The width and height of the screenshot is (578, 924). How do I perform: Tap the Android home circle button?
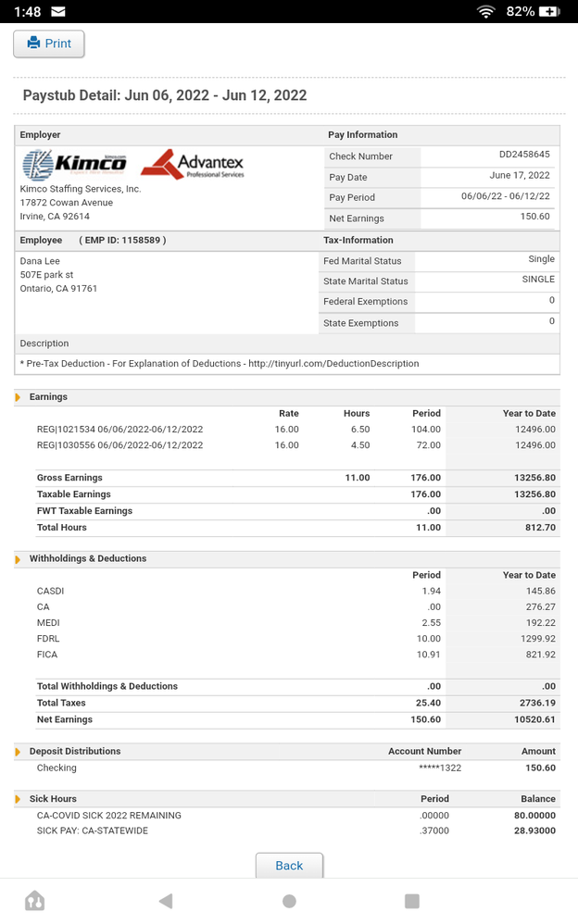tap(289, 901)
